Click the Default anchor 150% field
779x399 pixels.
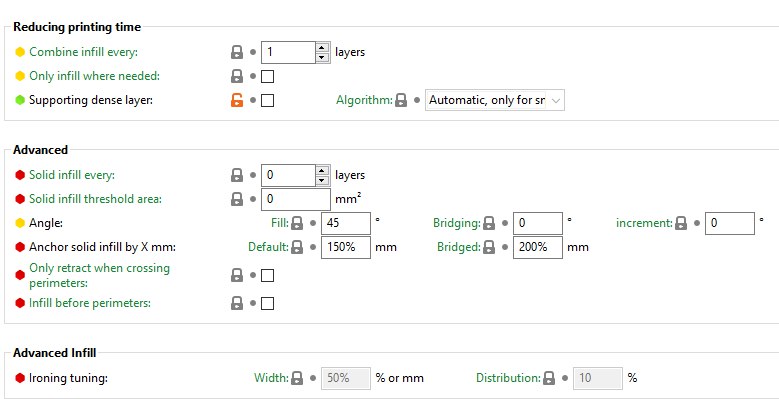[346, 247]
